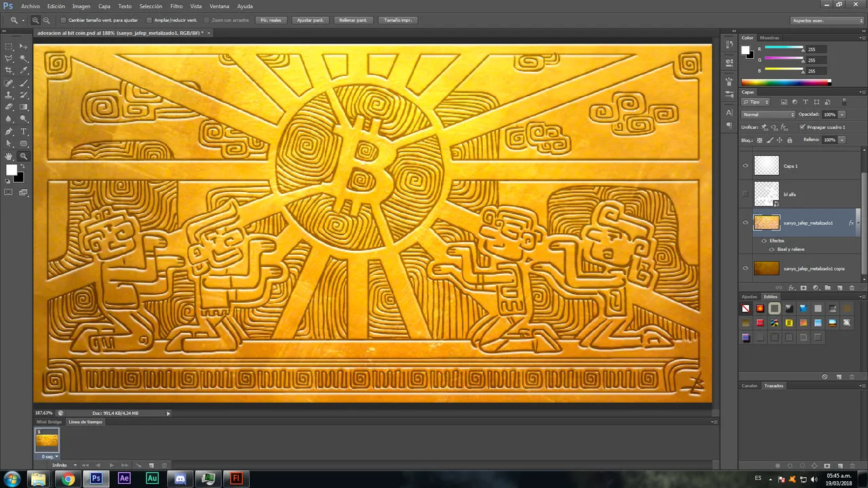This screenshot has width=868, height=488.
Task: Enable 'Cambiar tamaño vent. para ajustar' checkbox
Action: 64,20
